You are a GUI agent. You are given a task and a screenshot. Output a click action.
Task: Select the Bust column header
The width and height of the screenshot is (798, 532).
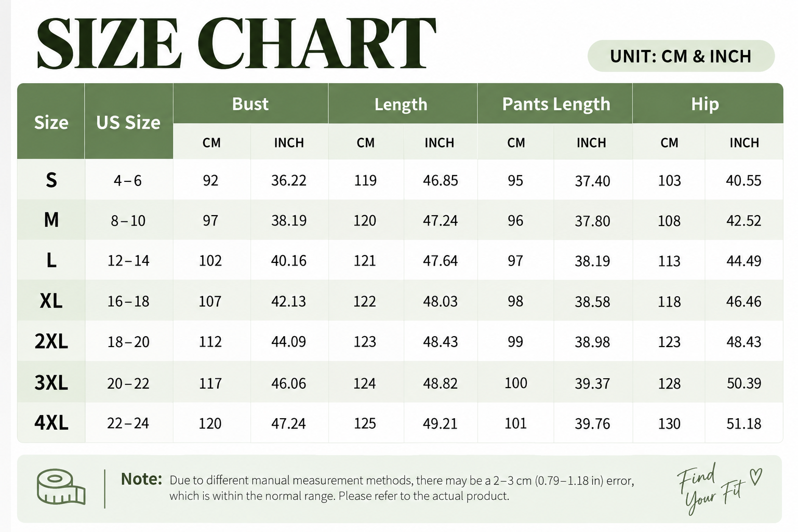tap(250, 104)
